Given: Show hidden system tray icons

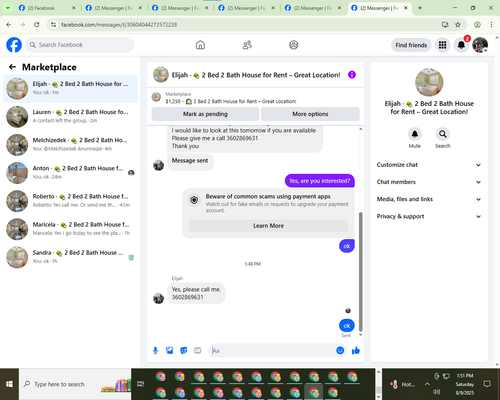Looking at the screenshot, I should pos(427,384).
